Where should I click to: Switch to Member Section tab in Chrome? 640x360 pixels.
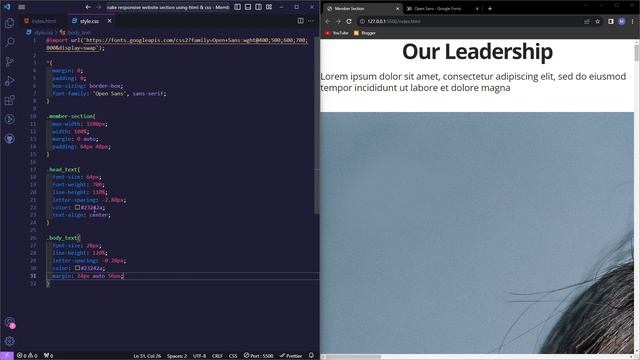pyautogui.click(x=361, y=9)
